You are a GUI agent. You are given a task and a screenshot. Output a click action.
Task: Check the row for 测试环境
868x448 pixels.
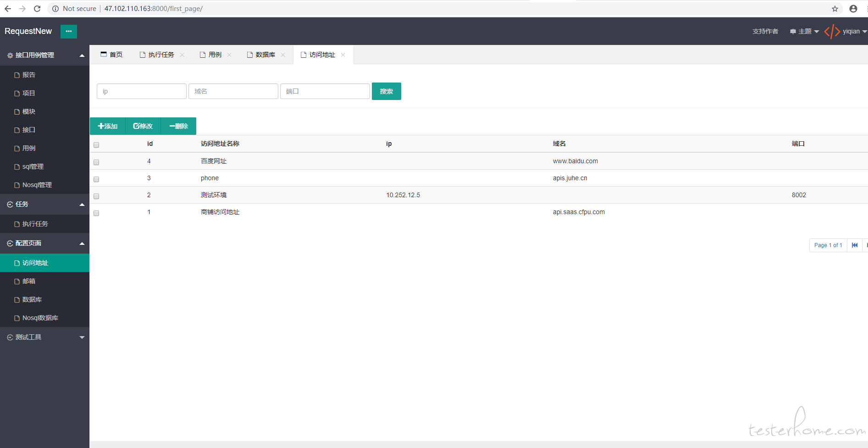(96, 196)
